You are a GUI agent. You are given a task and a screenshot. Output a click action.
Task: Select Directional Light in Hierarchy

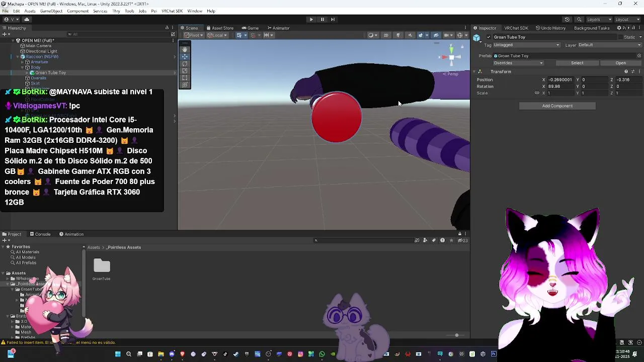(x=41, y=51)
